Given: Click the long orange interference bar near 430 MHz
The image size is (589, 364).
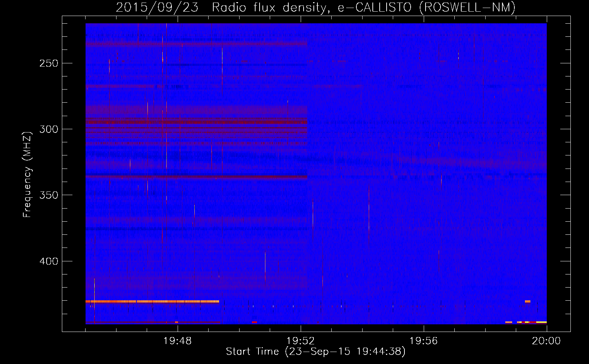Looking at the screenshot, I should click(x=152, y=301).
